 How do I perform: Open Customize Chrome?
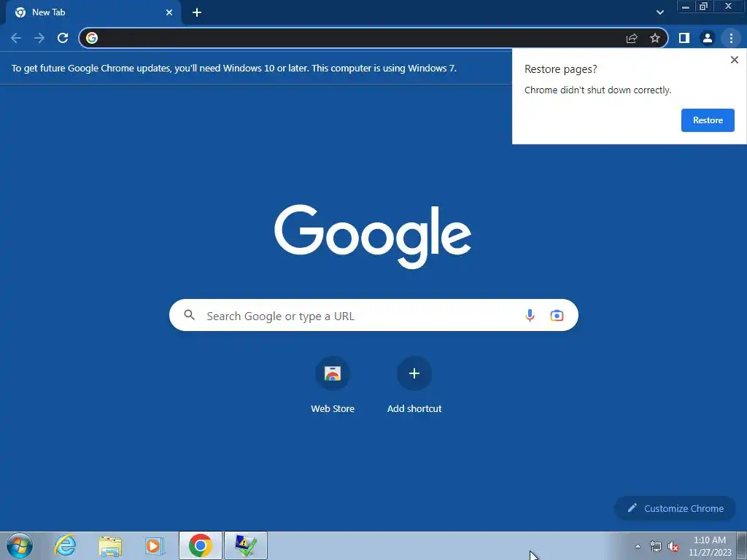point(675,508)
